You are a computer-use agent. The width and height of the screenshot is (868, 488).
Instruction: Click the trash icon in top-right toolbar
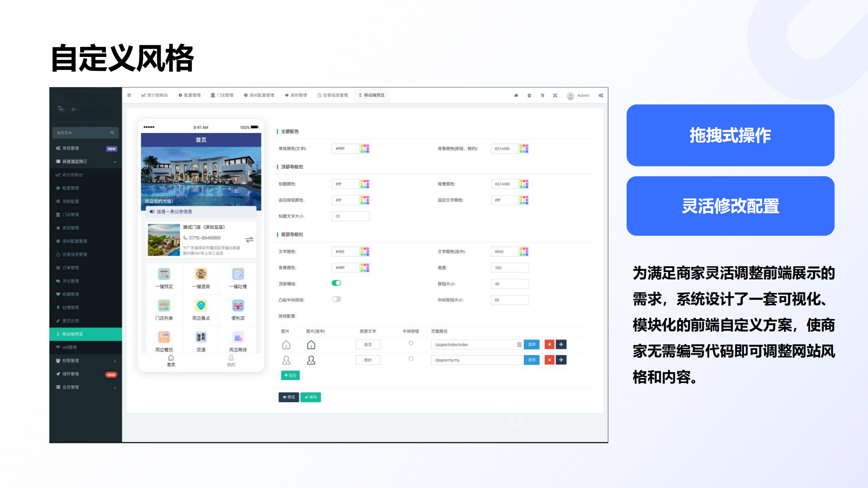tap(529, 96)
